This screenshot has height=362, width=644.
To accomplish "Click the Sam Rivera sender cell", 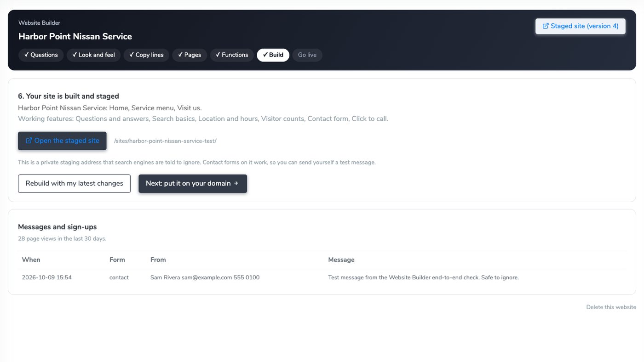I will tap(205, 277).
